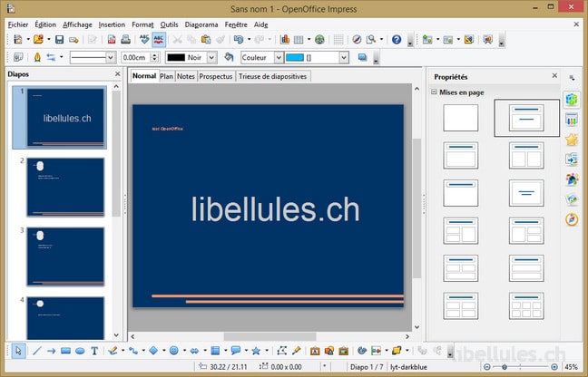Open the Insertion menu
The height and width of the screenshot is (377, 588).
[x=112, y=24]
